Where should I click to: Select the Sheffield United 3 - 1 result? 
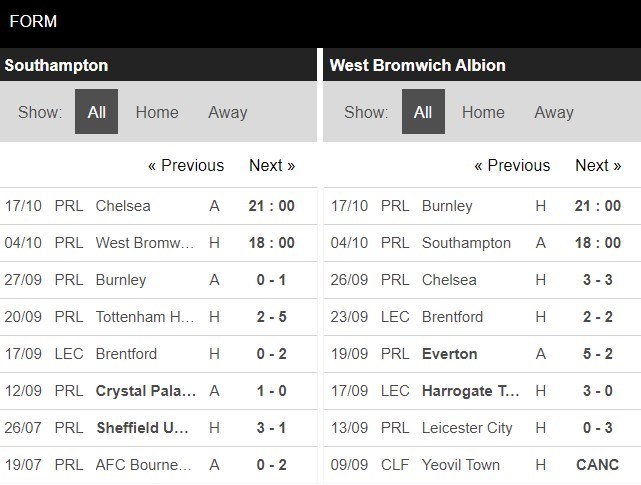click(271, 428)
